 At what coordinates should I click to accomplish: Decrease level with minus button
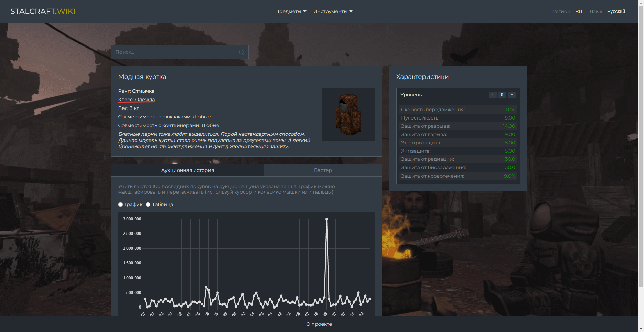click(x=492, y=95)
